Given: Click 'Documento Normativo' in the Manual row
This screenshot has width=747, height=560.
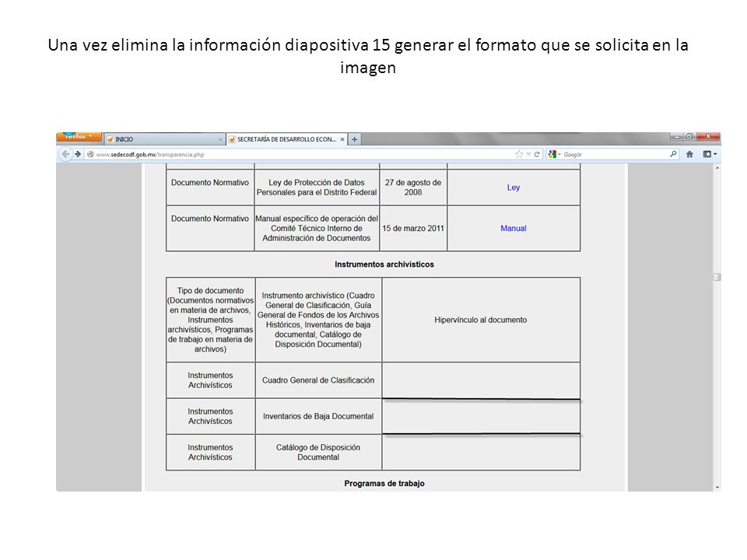Looking at the screenshot, I should [210, 219].
